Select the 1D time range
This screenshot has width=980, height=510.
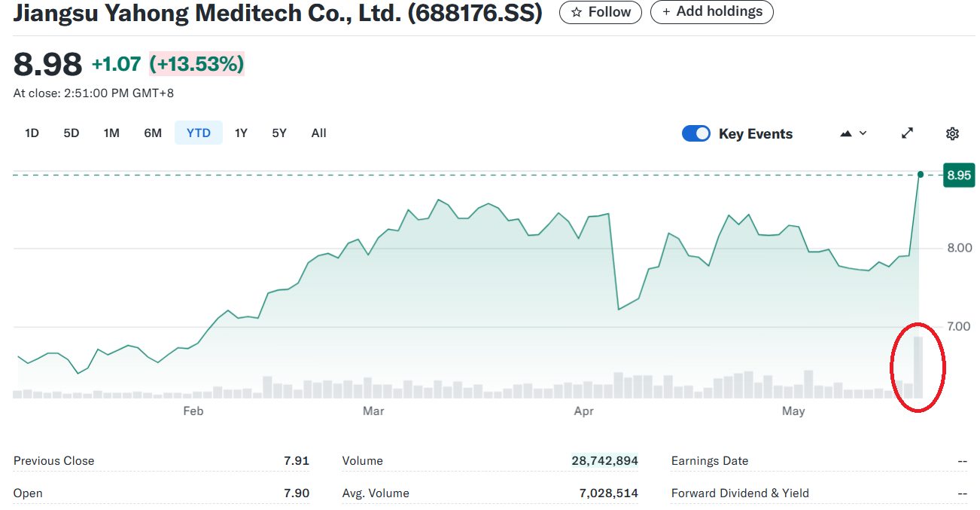pyautogui.click(x=32, y=133)
